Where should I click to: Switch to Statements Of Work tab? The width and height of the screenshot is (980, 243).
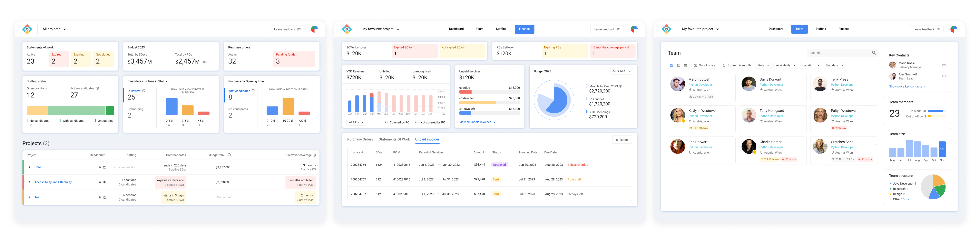[394, 140]
